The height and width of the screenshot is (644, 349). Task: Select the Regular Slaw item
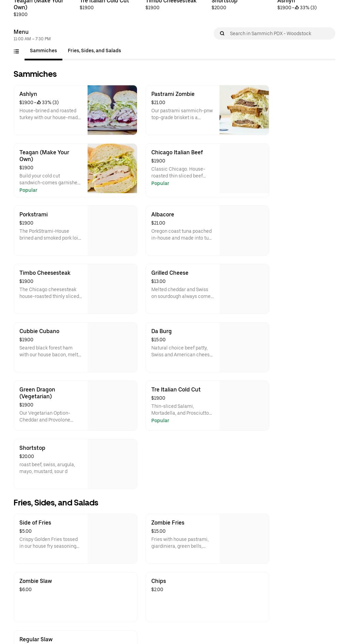75,639
